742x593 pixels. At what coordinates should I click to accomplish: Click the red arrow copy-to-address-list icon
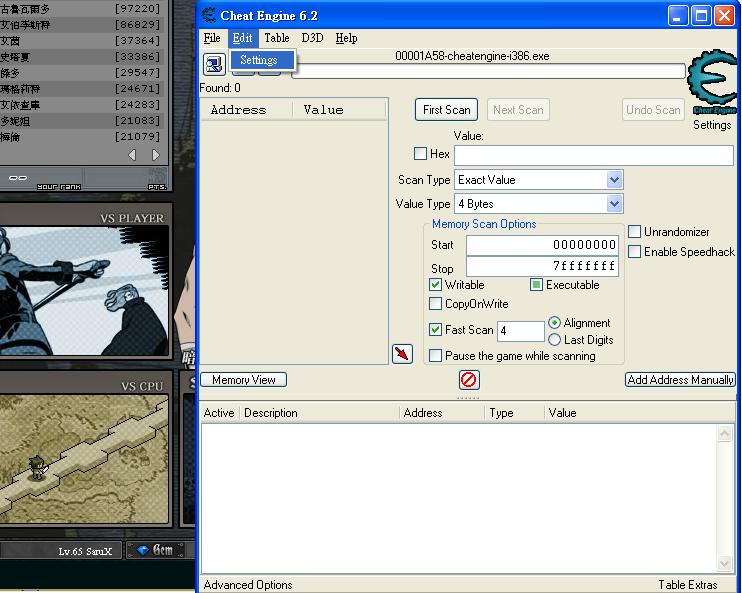point(402,354)
